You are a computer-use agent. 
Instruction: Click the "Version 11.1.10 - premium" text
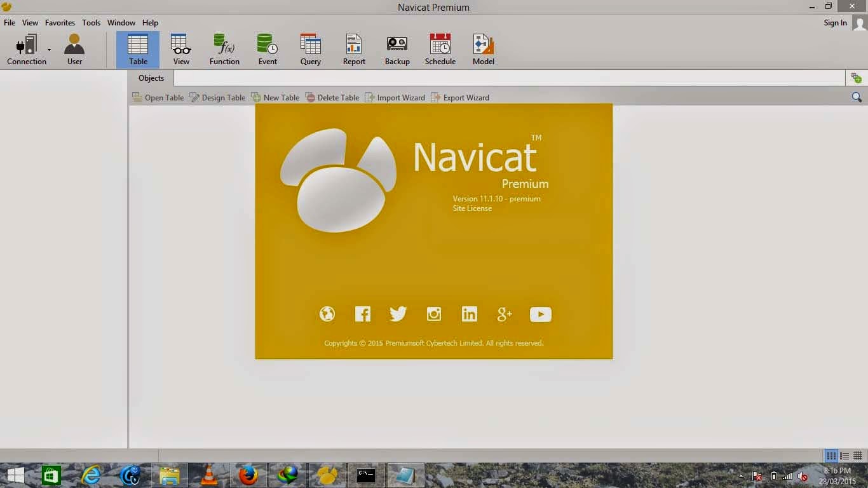496,199
